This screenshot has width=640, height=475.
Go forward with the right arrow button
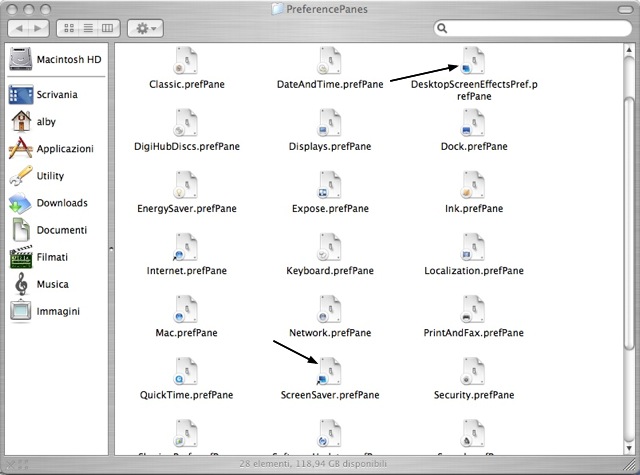coord(39,28)
